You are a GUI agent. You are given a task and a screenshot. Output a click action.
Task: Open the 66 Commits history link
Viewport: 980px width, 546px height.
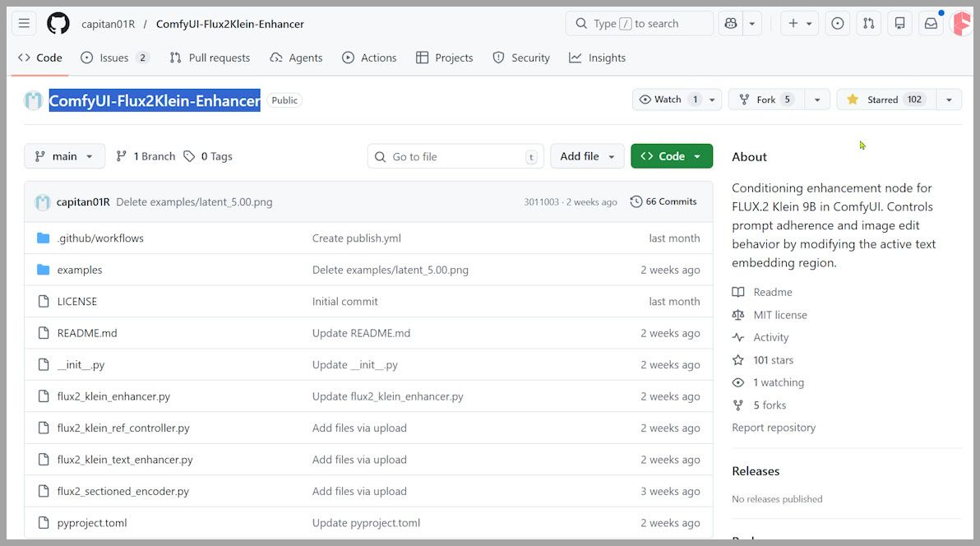(x=663, y=201)
